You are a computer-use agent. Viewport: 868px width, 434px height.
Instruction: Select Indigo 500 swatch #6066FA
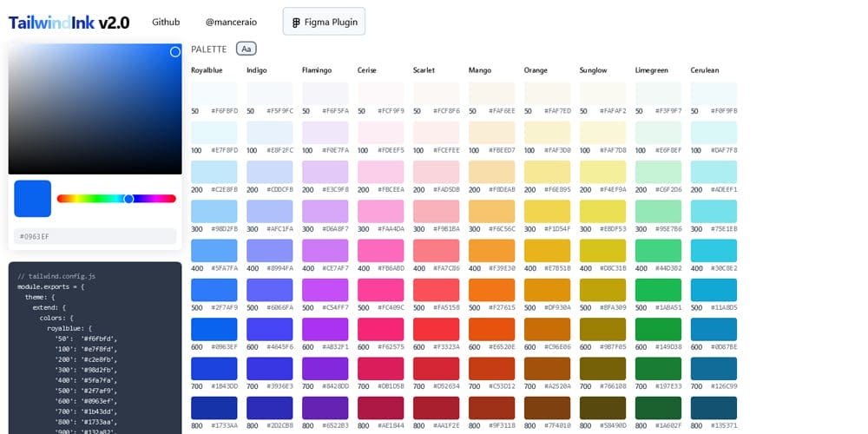tap(270, 290)
